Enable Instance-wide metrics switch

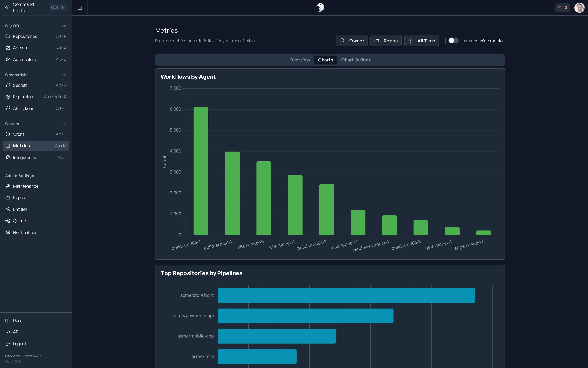pos(453,41)
